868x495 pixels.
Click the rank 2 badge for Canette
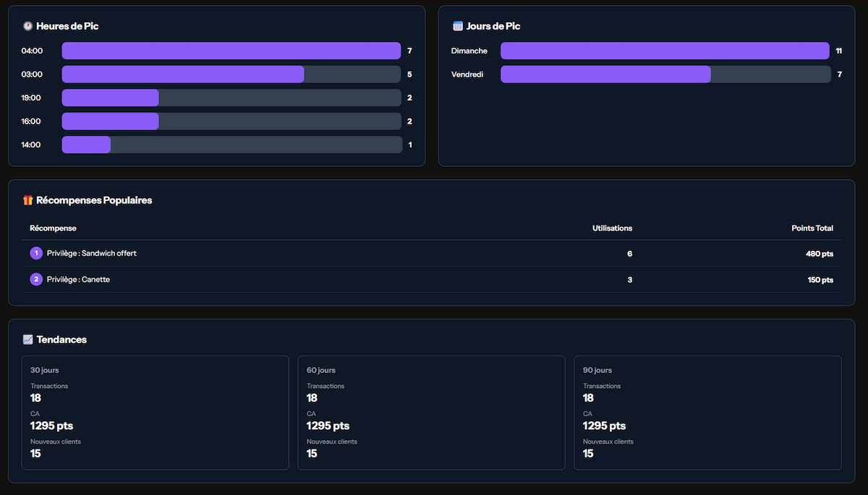[x=36, y=280]
